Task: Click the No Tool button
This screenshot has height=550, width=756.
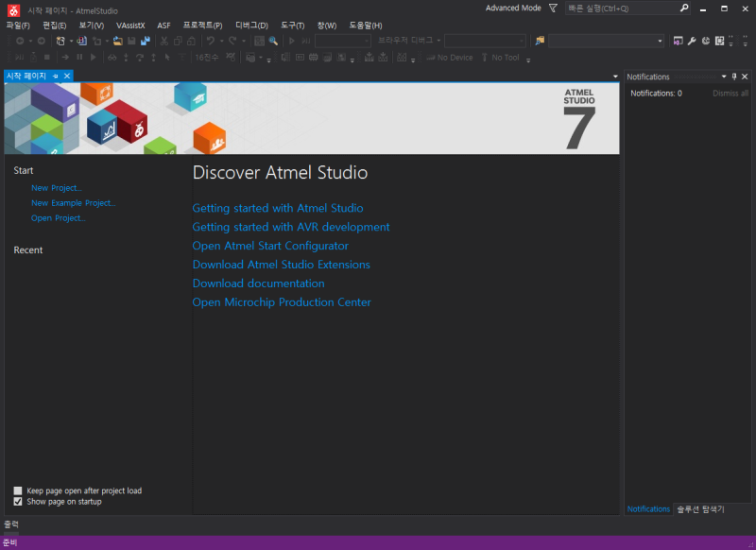Action: click(500, 58)
